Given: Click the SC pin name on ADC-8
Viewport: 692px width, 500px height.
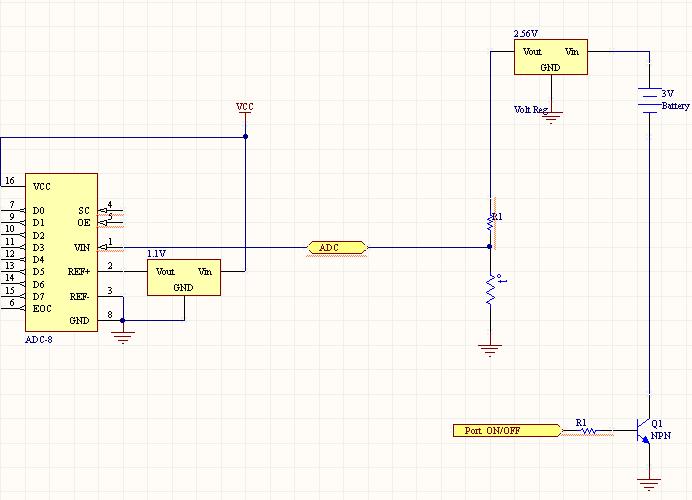Looking at the screenshot, I should (84, 211).
